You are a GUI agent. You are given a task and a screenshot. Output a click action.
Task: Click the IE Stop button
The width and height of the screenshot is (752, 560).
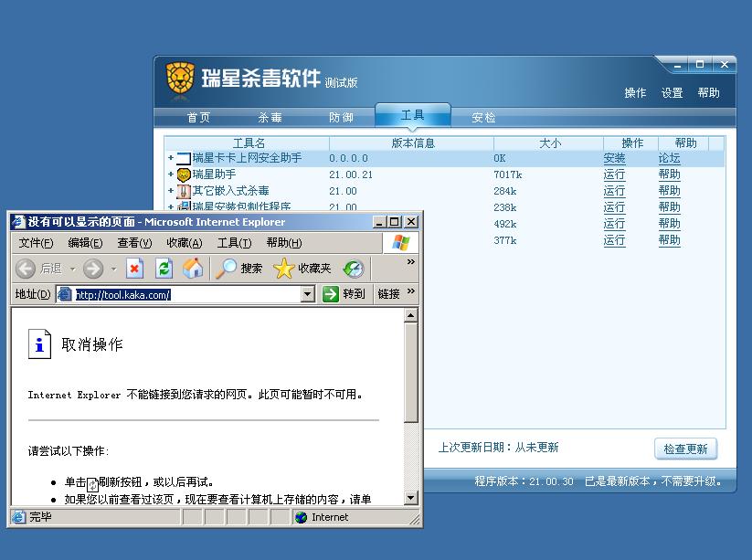[x=134, y=269]
